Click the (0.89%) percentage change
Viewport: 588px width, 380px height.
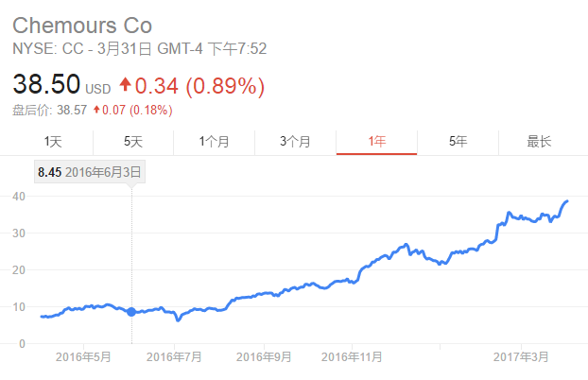pos(225,86)
